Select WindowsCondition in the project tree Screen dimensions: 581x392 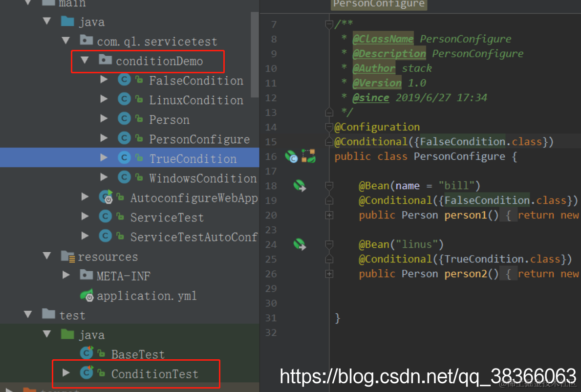(x=203, y=178)
